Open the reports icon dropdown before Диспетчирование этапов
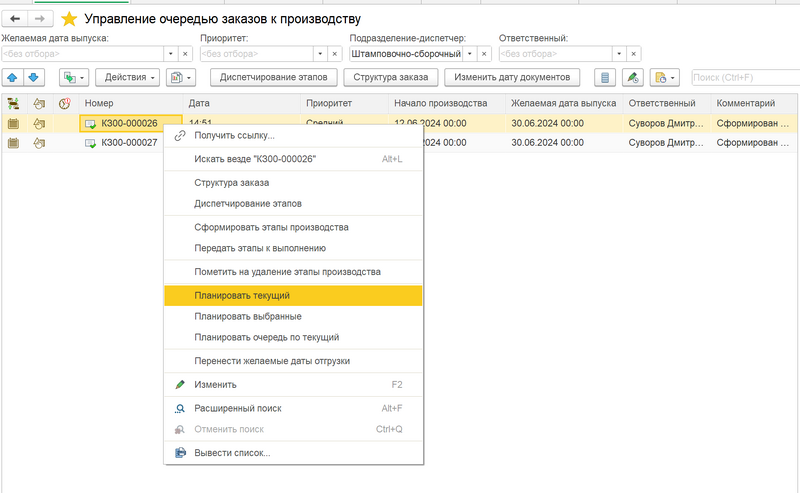 point(181,78)
